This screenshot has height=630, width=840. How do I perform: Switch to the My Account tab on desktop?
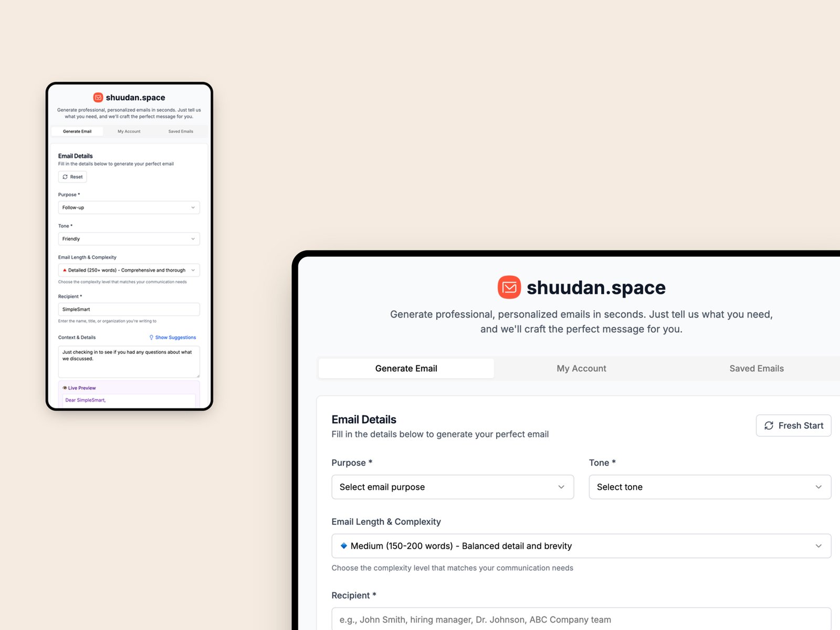pyautogui.click(x=581, y=369)
